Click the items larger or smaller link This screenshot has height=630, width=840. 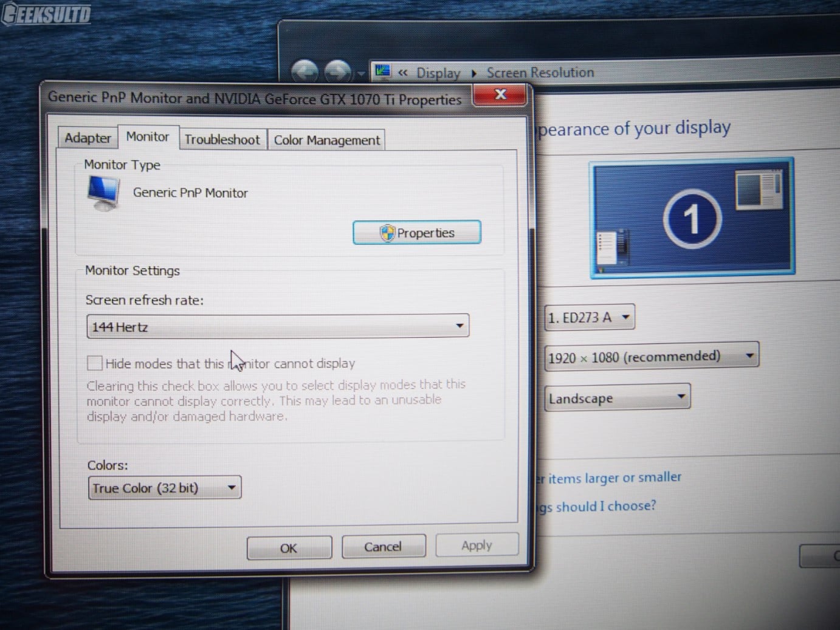pyautogui.click(x=614, y=478)
